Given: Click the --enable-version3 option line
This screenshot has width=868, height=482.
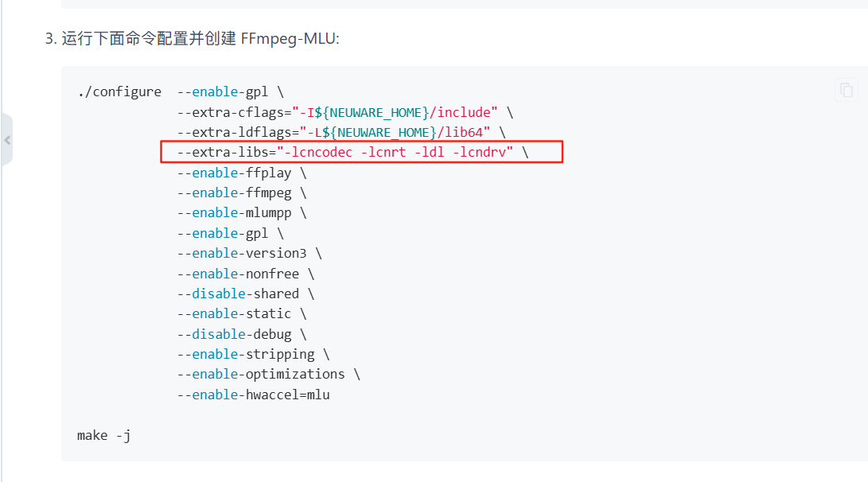Looking at the screenshot, I should [x=249, y=253].
